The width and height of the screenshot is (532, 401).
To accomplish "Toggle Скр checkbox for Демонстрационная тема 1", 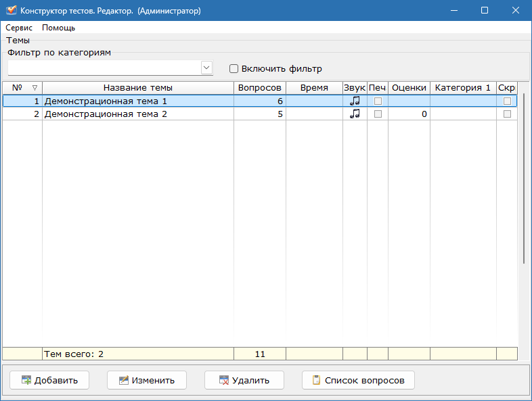I will [507, 101].
